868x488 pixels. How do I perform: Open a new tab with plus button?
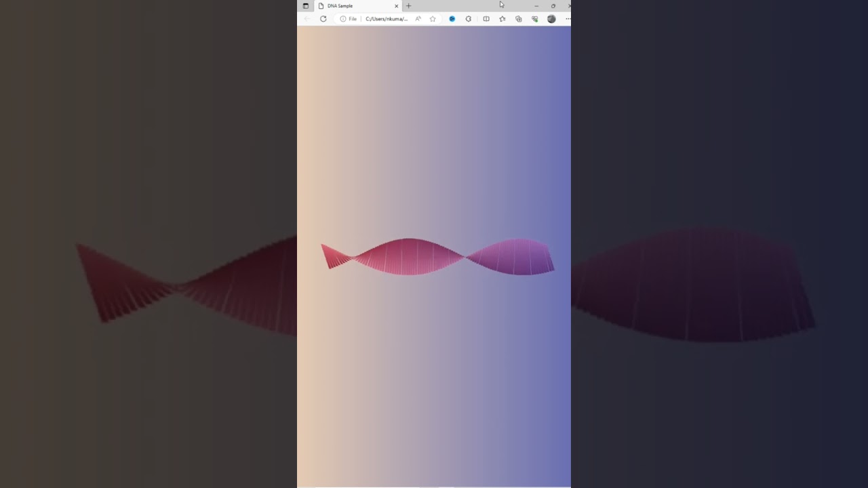pos(408,6)
